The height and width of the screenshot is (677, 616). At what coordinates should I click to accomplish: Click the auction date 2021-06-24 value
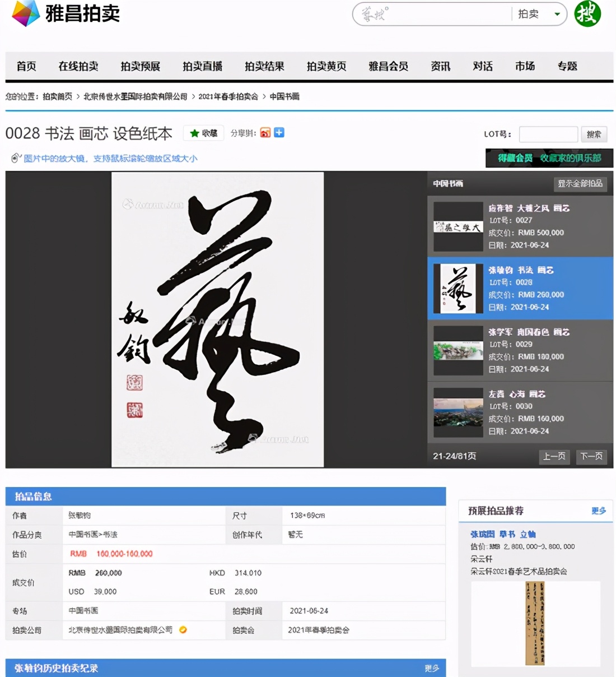tap(309, 611)
